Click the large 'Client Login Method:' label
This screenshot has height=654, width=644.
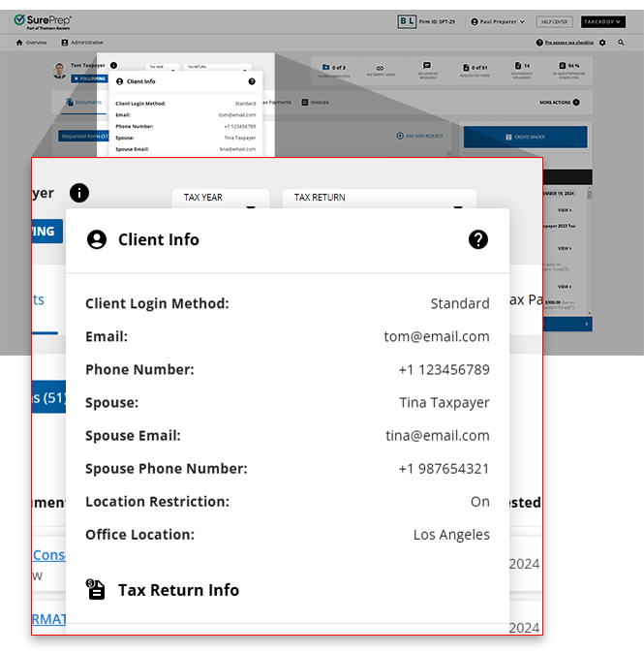pyautogui.click(x=157, y=303)
